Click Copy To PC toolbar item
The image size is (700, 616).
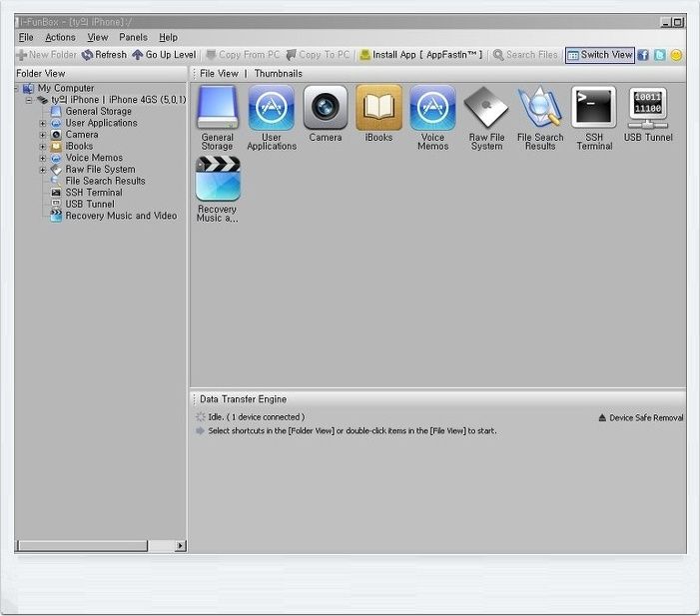(318, 55)
